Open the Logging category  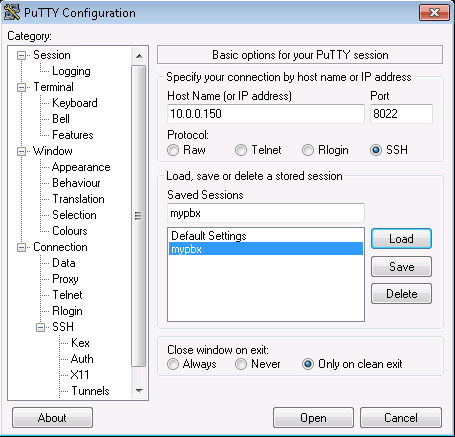coord(71,71)
